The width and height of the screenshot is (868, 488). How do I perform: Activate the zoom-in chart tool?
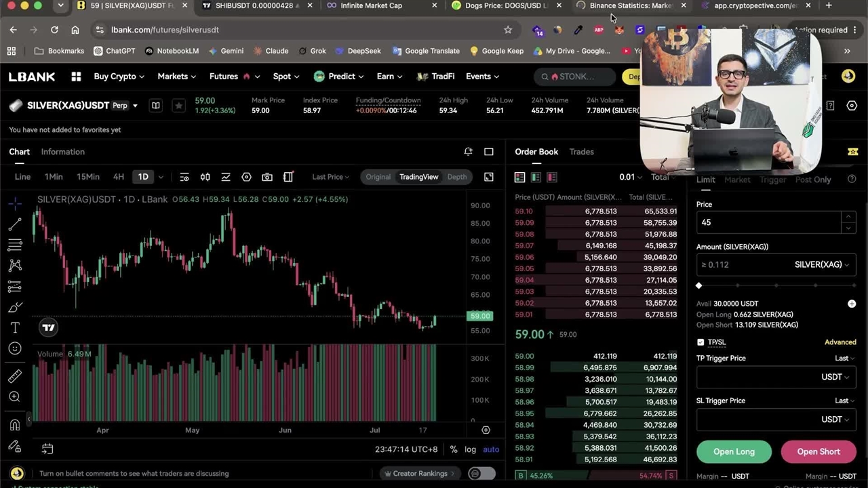[15, 397]
